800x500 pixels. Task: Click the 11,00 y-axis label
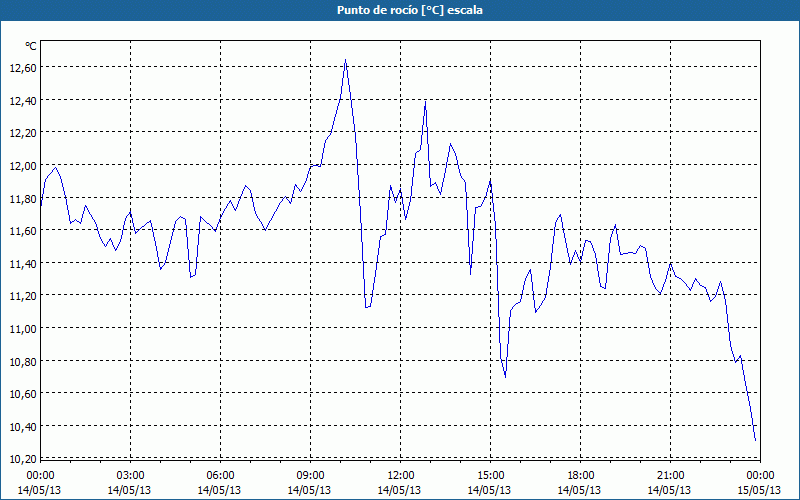[x=22, y=329]
